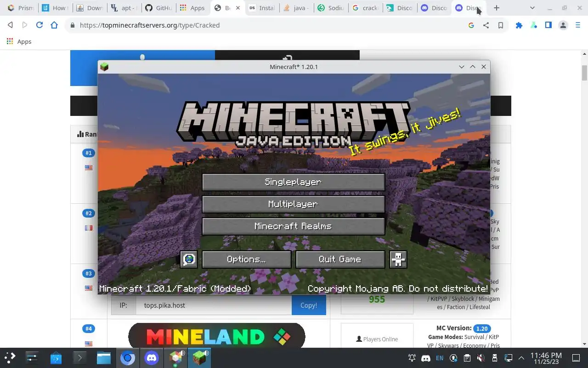Switch to the Prism tab

pos(21,8)
